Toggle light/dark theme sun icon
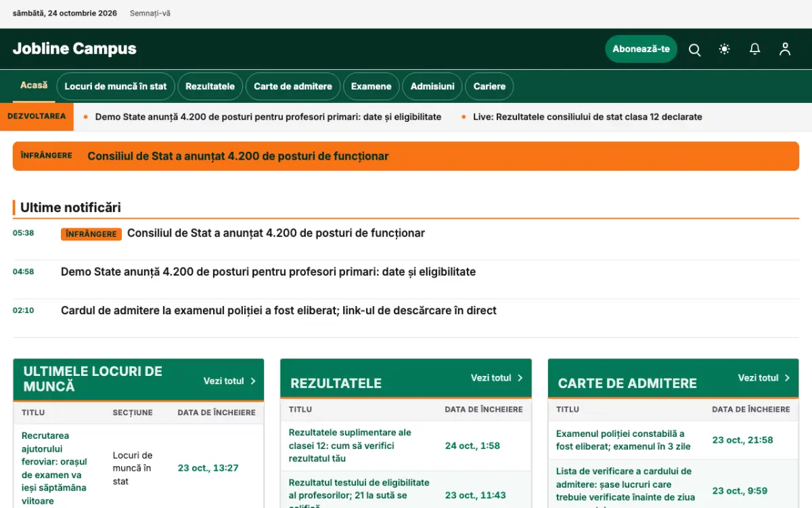 [x=725, y=49]
